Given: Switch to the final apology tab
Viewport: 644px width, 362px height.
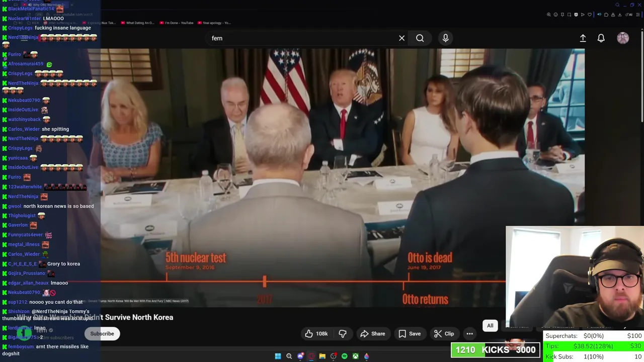Looking at the screenshot, I should (x=214, y=23).
